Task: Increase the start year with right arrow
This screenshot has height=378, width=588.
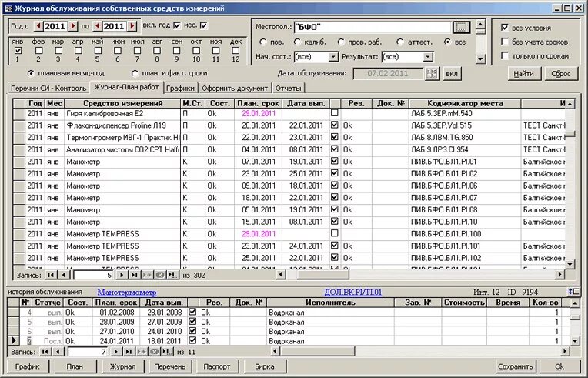Action: click(x=74, y=26)
